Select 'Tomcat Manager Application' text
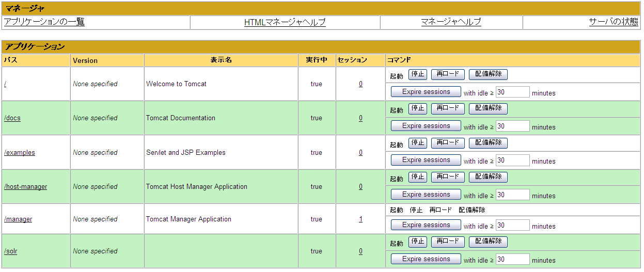This screenshot has height=272, width=644. click(x=189, y=219)
